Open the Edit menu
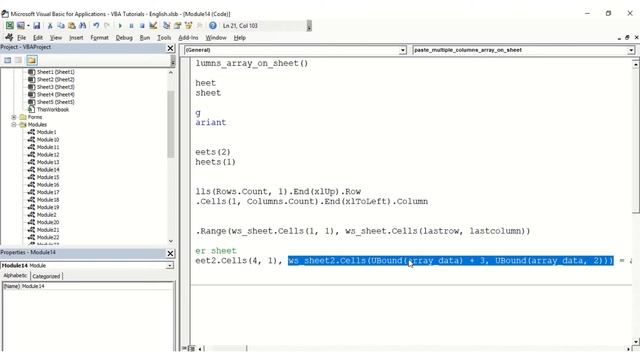The width and height of the screenshot is (640, 360). click(x=38, y=38)
